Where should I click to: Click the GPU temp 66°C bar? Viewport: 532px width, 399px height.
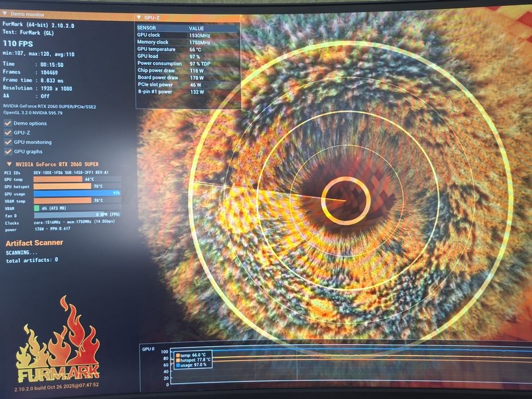77,179
